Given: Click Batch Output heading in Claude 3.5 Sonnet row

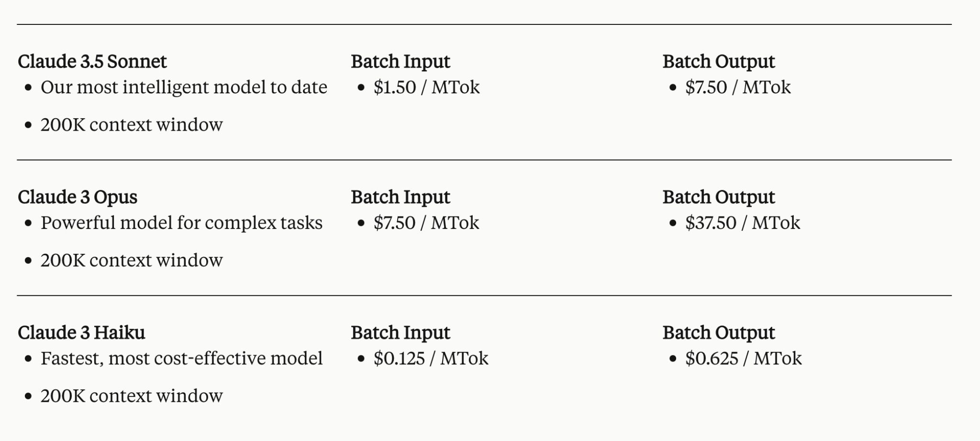Looking at the screenshot, I should pos(718,61).
